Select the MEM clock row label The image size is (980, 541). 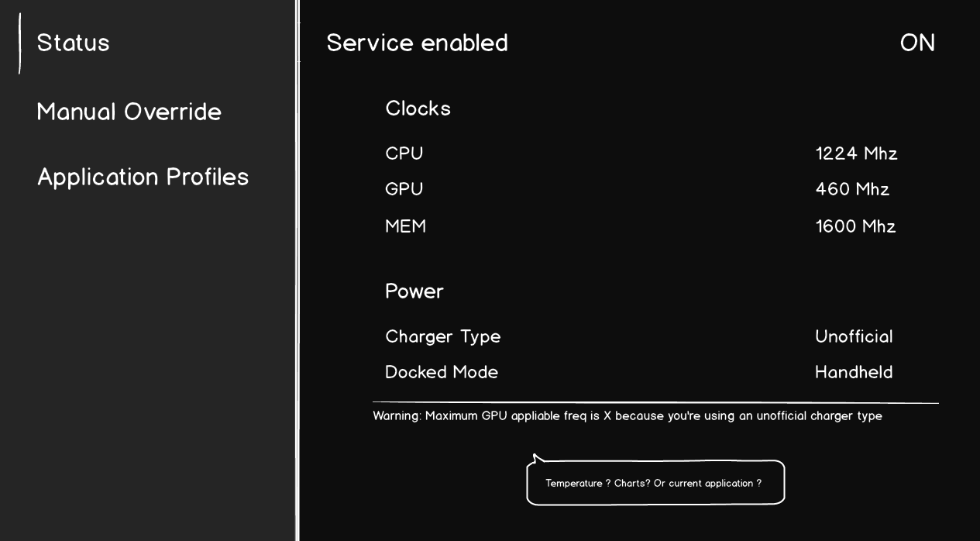(x=406, y=226)
